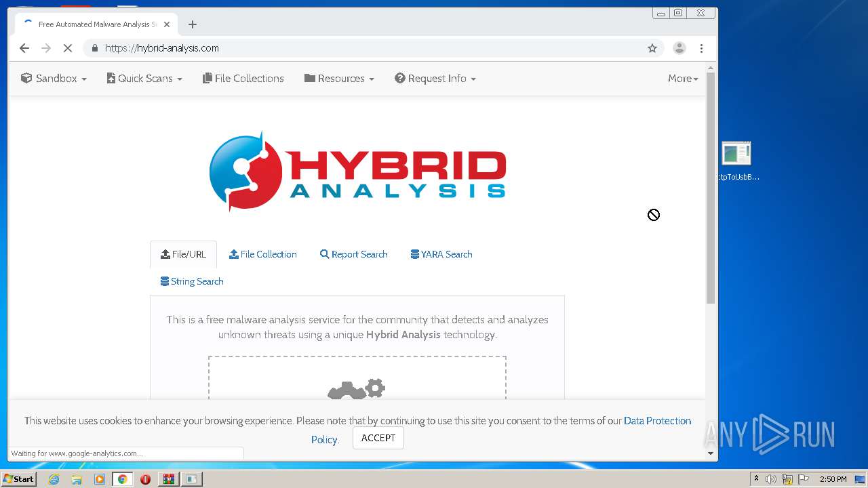Click the Hybrid Analysis logo
The image size is (868, 488).
[x=357, y=171]
